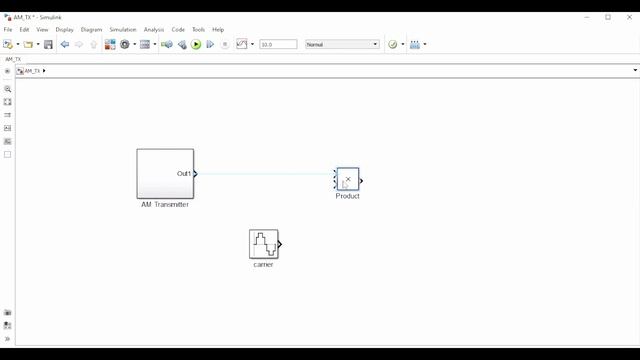Expand the configuration gear dropdown arrow
Viewport: 640px width, 360px height.
(x=135, y=44)
